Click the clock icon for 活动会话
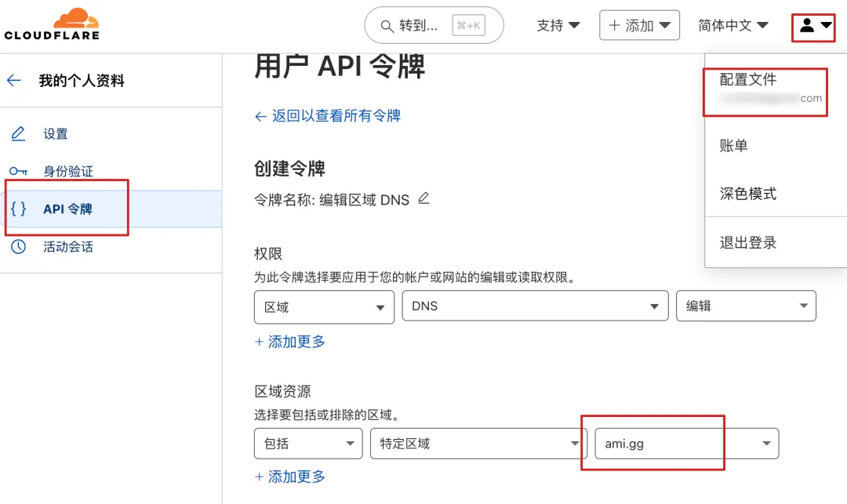847x504 pixels. point(18,247)
